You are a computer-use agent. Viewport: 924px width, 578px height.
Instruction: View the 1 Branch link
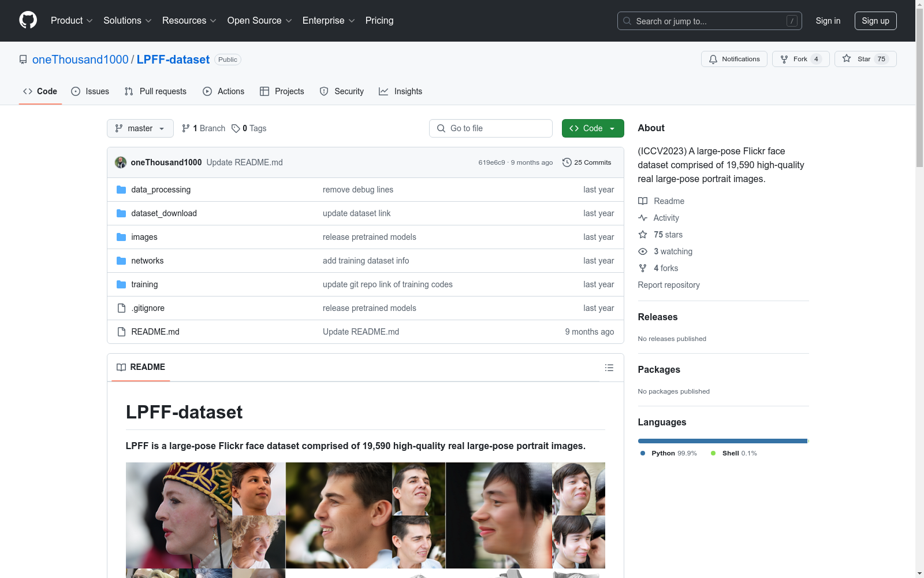tap(203, 128)
